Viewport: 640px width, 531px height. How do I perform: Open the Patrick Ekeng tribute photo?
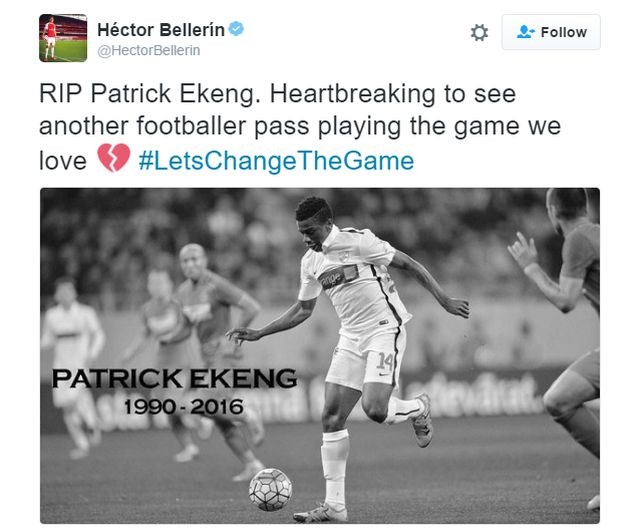point(320,355)
